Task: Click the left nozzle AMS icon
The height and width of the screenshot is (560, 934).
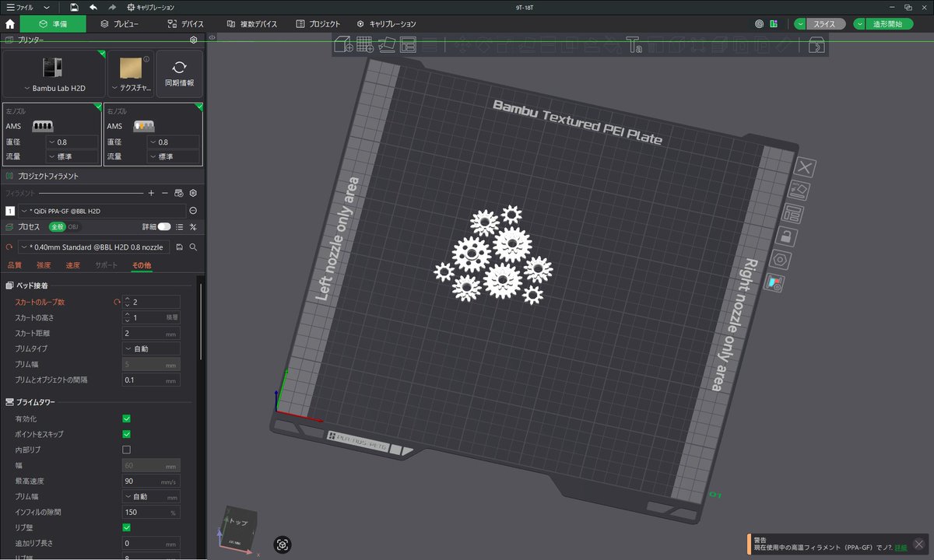Action: click(x=42, y=126)
